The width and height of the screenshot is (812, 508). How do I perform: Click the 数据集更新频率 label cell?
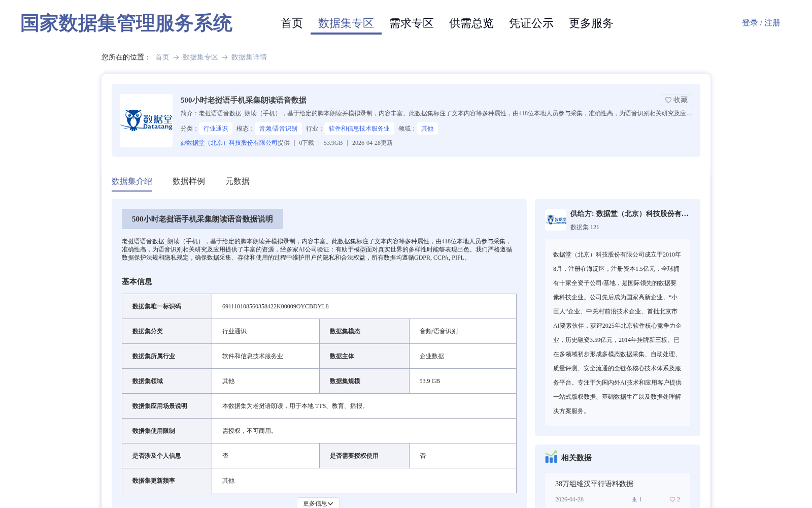coord(167,481)
